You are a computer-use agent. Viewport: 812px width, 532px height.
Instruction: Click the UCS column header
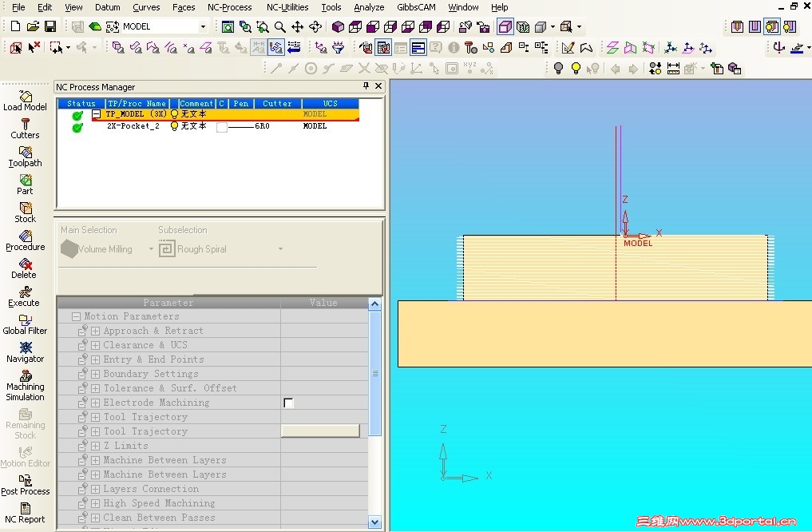[330, 104]
